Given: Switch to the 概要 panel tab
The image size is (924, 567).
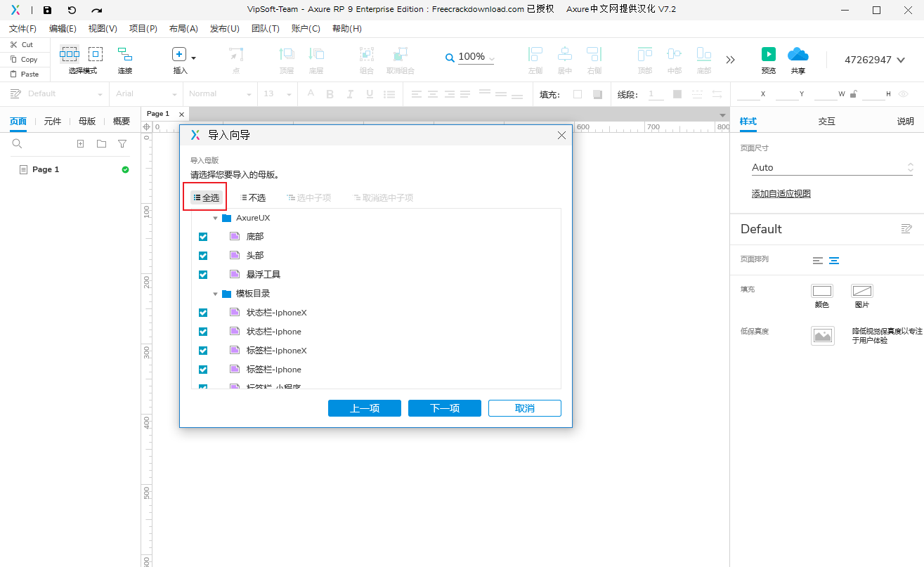Looking at the screenshot, I should pyautogui.click(x=122, y=121).
